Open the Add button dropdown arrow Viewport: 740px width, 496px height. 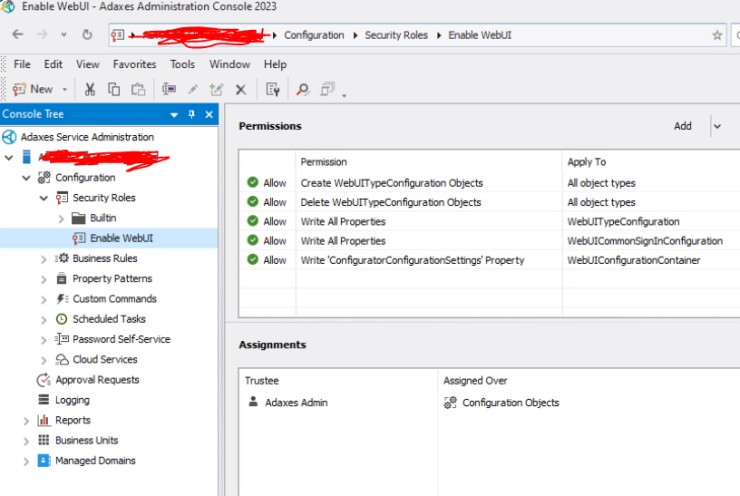[717, 126]
